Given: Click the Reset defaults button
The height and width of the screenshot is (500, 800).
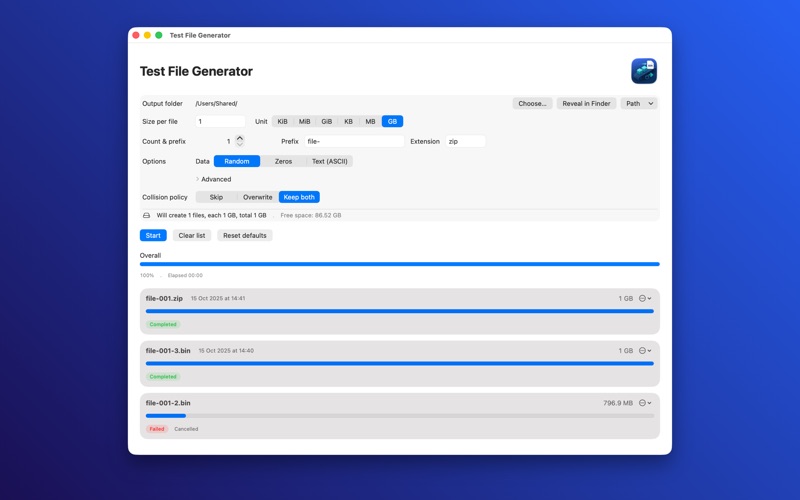Looking at the screenshot, I should [x=245, y=235].
